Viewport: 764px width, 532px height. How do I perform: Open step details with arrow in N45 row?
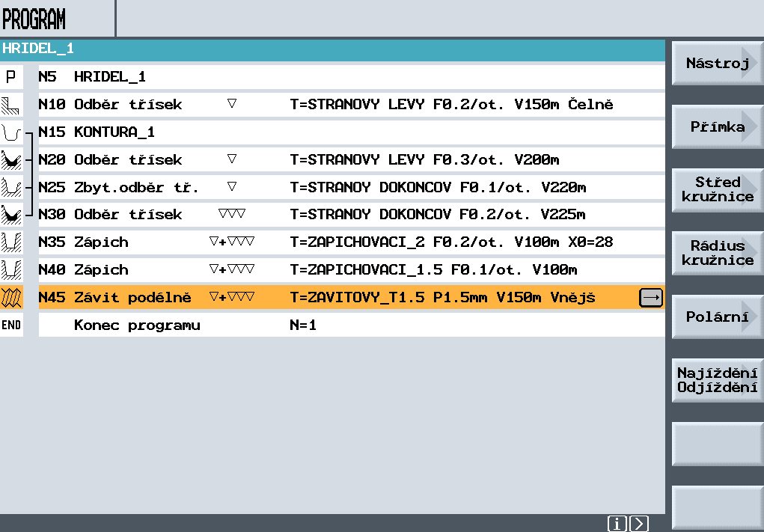pos(651,297)
